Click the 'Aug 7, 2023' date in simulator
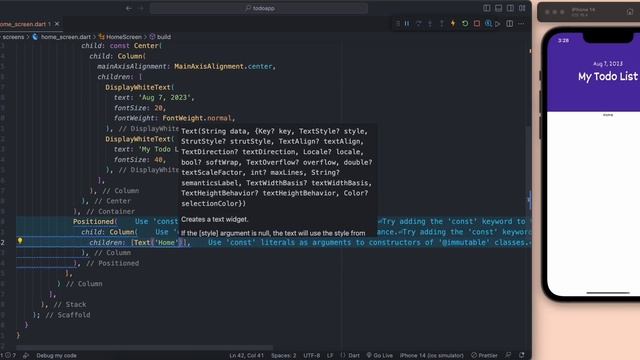The image size is (640, 360). (x=608, y=64)
